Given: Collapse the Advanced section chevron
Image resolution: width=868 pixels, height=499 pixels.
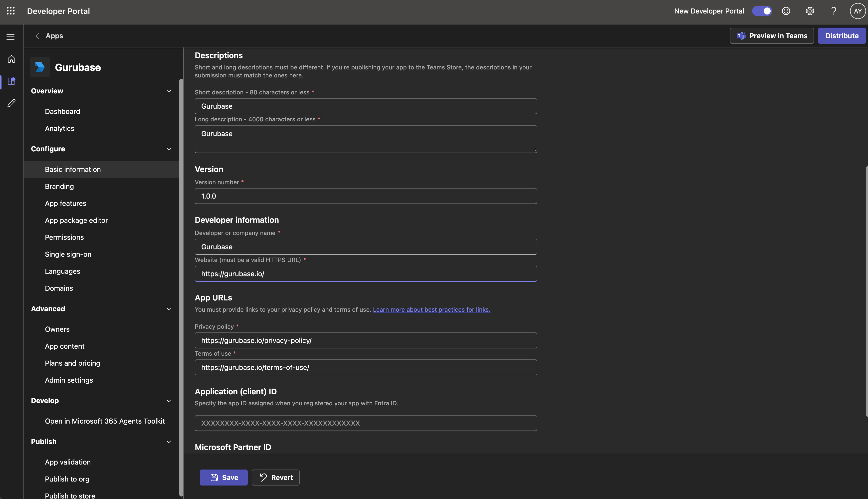Looking at the screenshot, I should click(x=169, y=309).
